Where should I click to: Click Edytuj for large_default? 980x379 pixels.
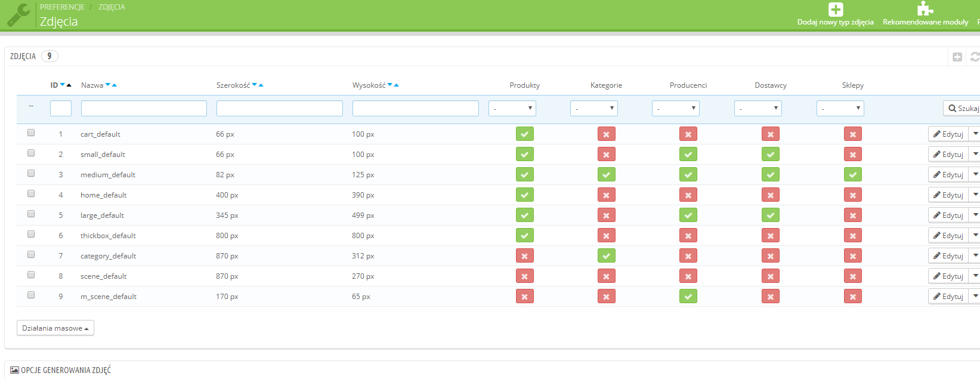pyautogui.click(x=948, y=215)
